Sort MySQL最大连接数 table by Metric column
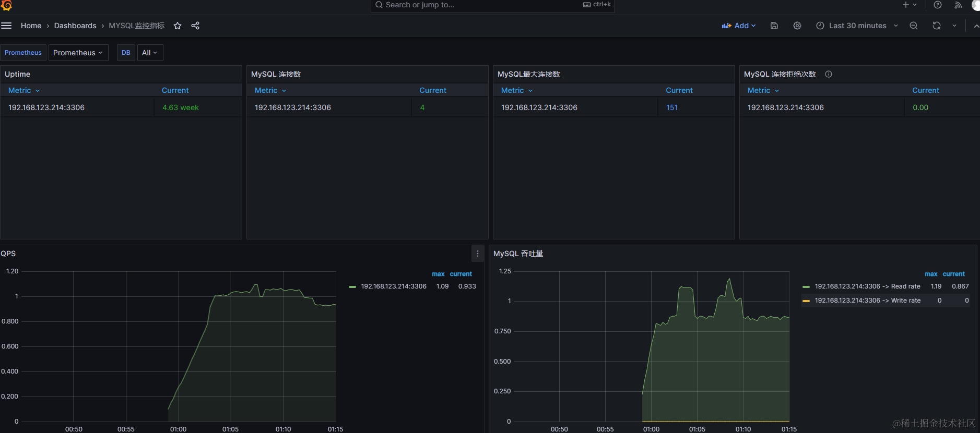The width and height of the screenshot is (980, 433). point(517,90)
